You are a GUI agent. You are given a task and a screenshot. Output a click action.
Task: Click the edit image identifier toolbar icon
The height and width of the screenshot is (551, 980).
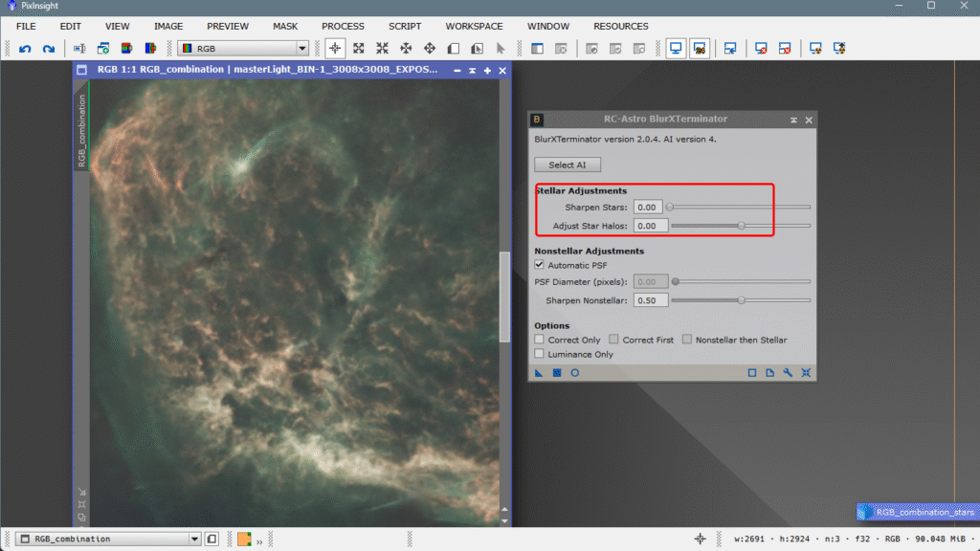pyautogui.click(x=79, y=49)
